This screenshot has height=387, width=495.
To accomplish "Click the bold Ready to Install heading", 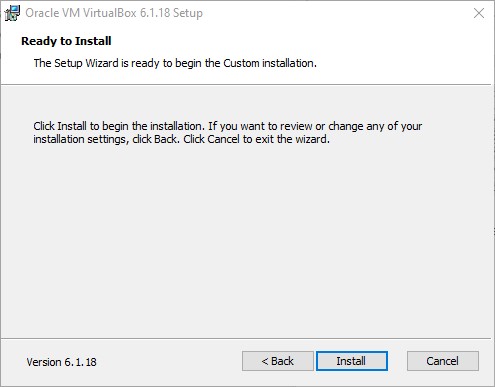I will pos(66,41).
